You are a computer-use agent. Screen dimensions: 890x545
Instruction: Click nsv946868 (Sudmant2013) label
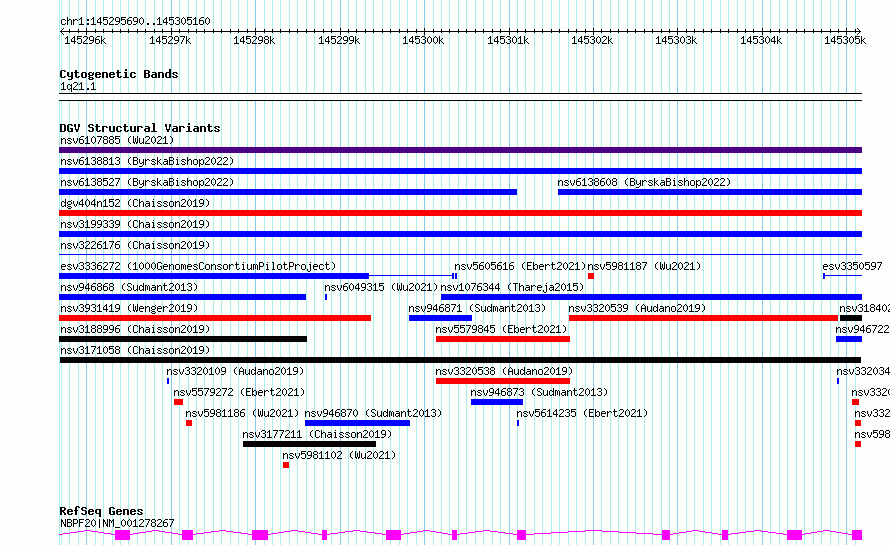tap(129, 287)
